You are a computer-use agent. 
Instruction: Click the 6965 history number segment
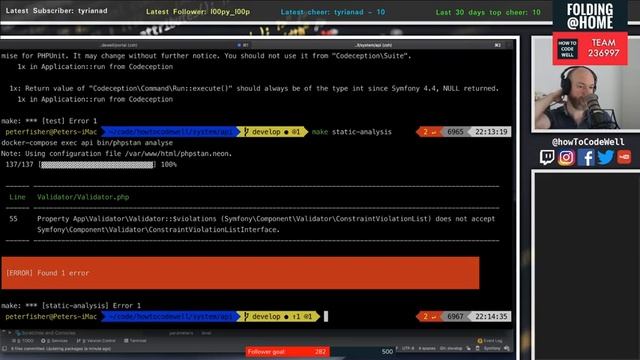click(455, 132)
